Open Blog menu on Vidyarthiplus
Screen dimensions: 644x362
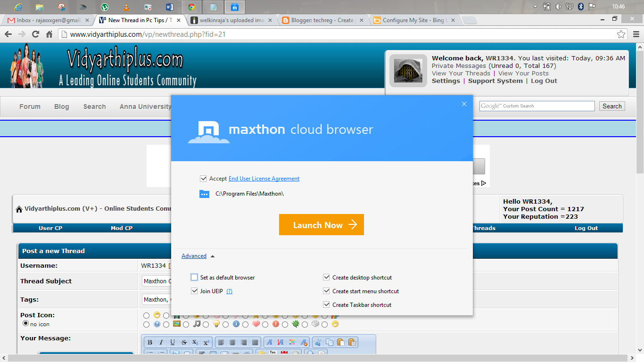[x=61, y=107]
